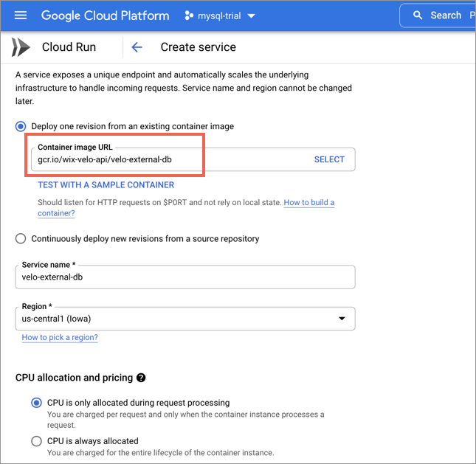Click the search magnifier icon

pyautogui.click(x=418, y=15)
